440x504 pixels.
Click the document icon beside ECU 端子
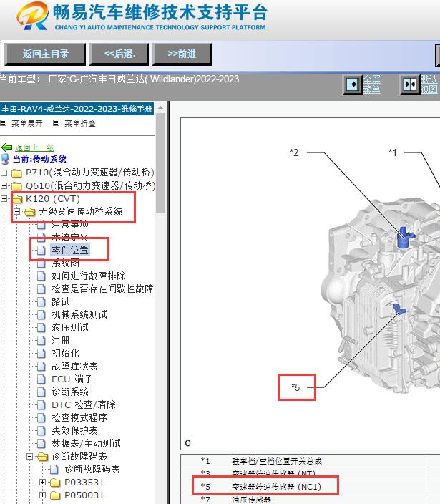point(41,379)
